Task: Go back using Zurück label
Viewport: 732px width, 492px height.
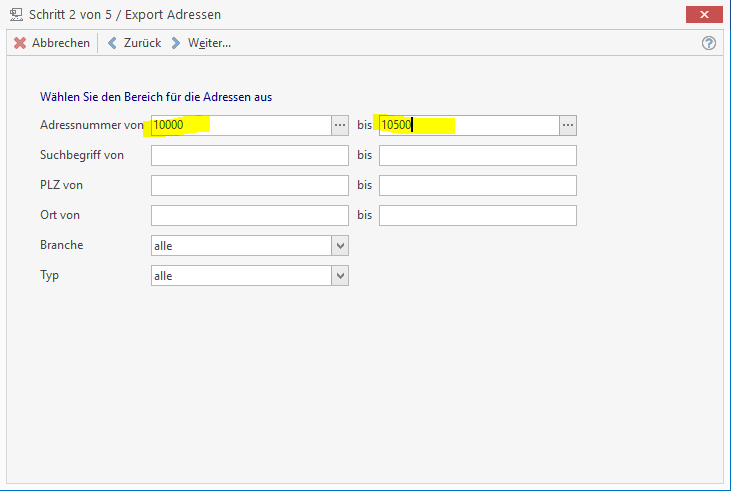Action: click(x=142, y=43)
